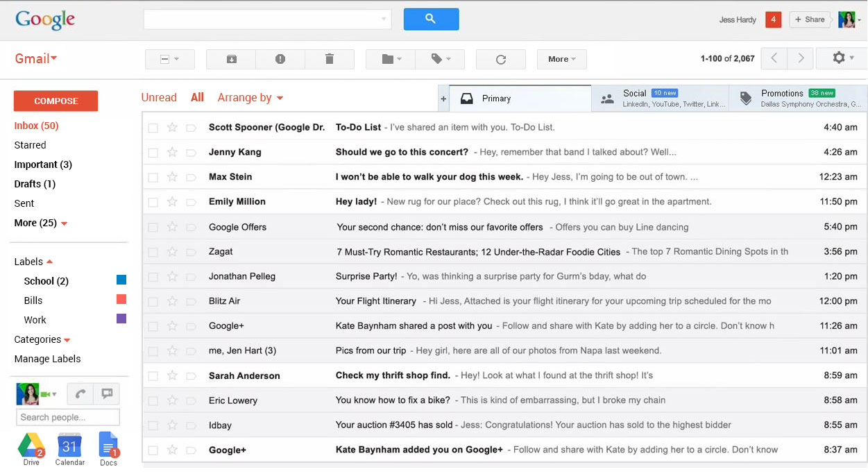The height and width of the screenshot is (474, 868).
Task: Expand More (25) in the sidebar
Action: [x=41, y=223]
